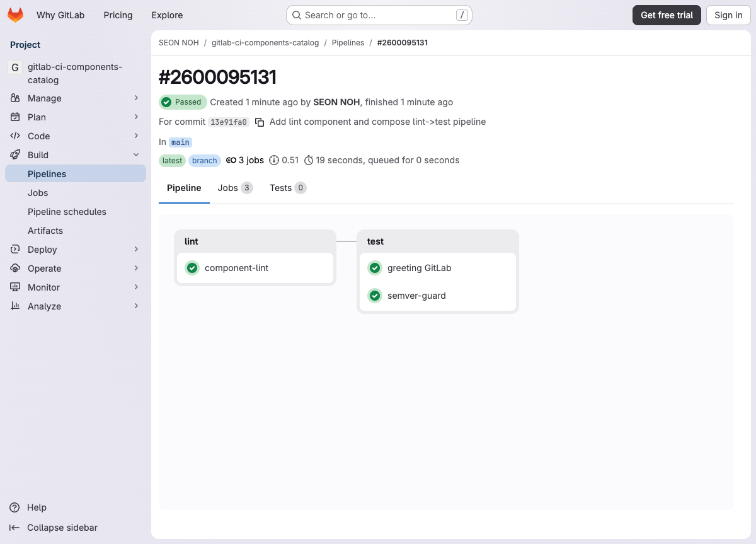Expand the Analyze section chevron
756x544 pixels.
pyautogui.click(x=136, y=306)
